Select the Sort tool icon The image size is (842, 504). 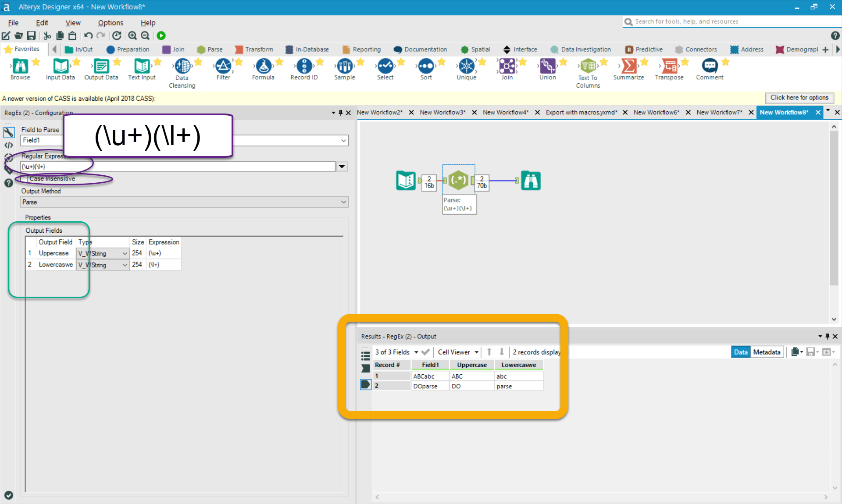point(426,66)
